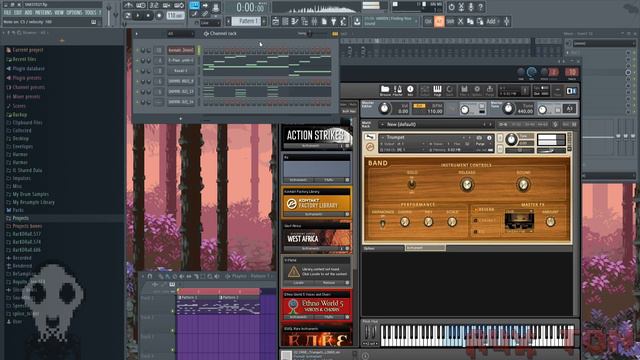Switch to the Instrument tab below panel
Viewport: 640px width, 360px height.
[425, 248]
